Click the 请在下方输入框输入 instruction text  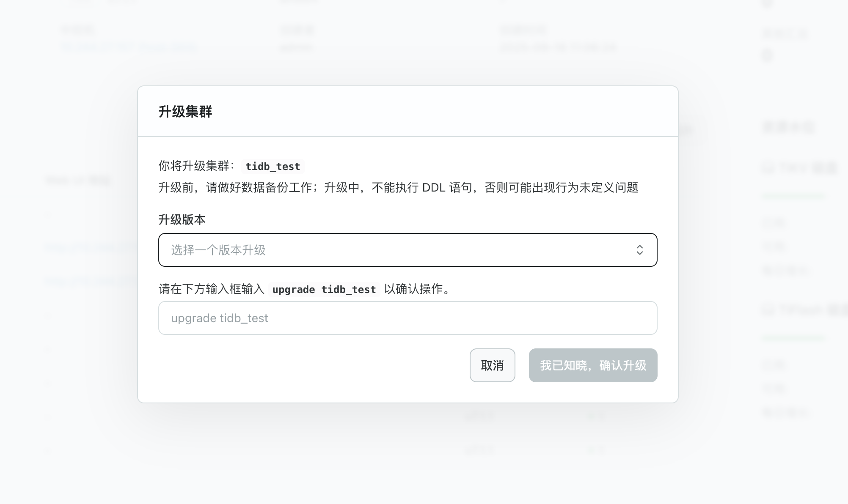[211, 289]
